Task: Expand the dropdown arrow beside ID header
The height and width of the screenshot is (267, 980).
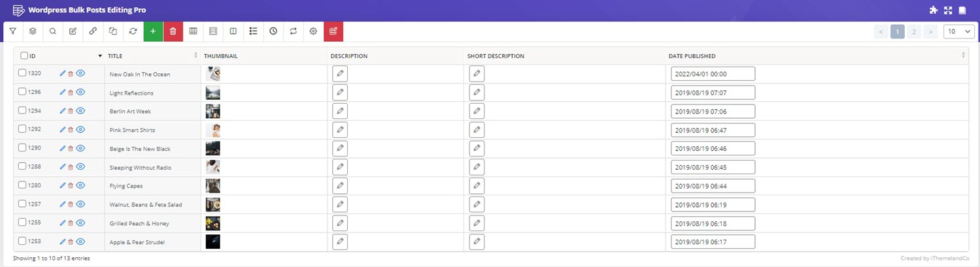Action: pyautogui.click(x=100, y=56)
